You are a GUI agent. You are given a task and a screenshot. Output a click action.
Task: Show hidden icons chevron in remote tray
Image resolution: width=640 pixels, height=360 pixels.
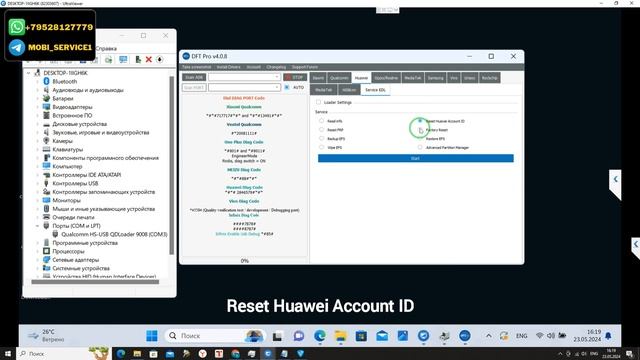tap(489, 336)
